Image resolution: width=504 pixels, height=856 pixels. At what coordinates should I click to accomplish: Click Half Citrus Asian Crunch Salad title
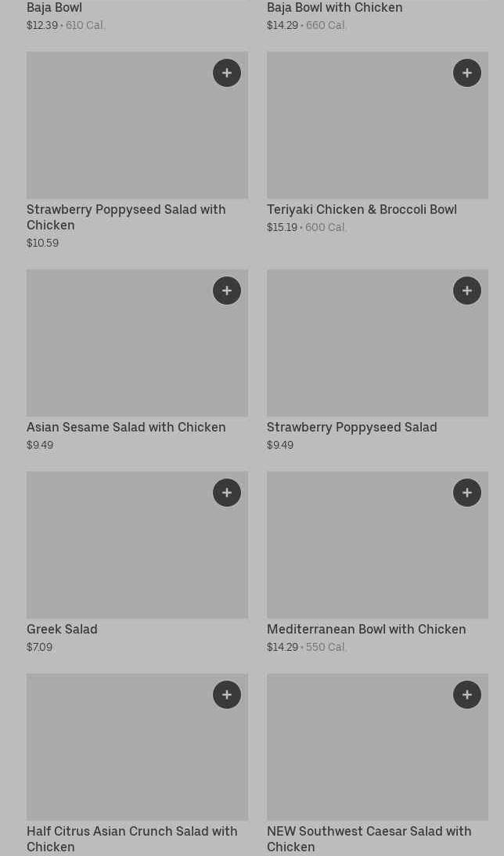pyautogui.click(x=131, y=839)
